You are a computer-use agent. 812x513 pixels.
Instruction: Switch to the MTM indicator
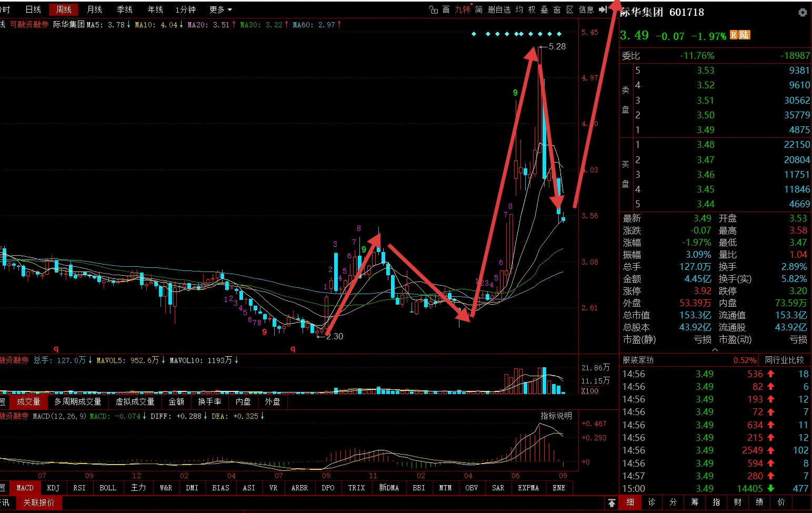pyautogui.click(x=445, y=488)
